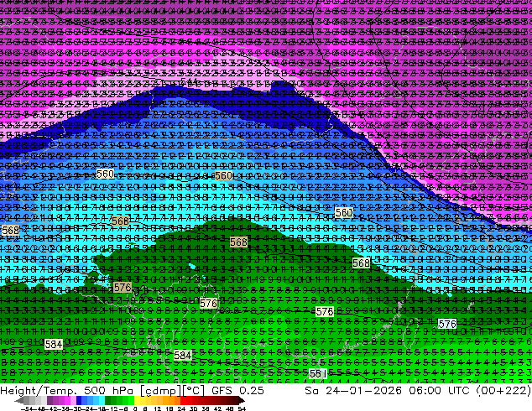Viewport: 532px width, 411px height.
Task: Click the '54' legend value at scale end
Action: pyautogui.click(x=242, y=409)
